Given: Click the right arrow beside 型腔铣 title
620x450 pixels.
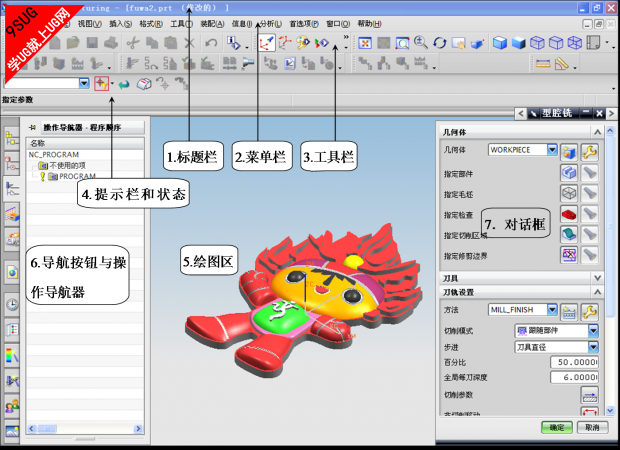Looking at the screenshot, I should [x=611, y=113].
